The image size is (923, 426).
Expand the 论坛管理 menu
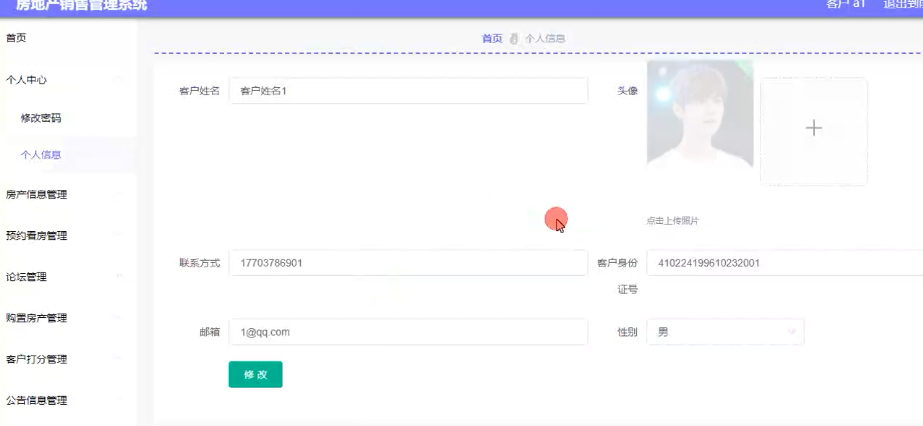pyautogui.click(x=68, y=277)
